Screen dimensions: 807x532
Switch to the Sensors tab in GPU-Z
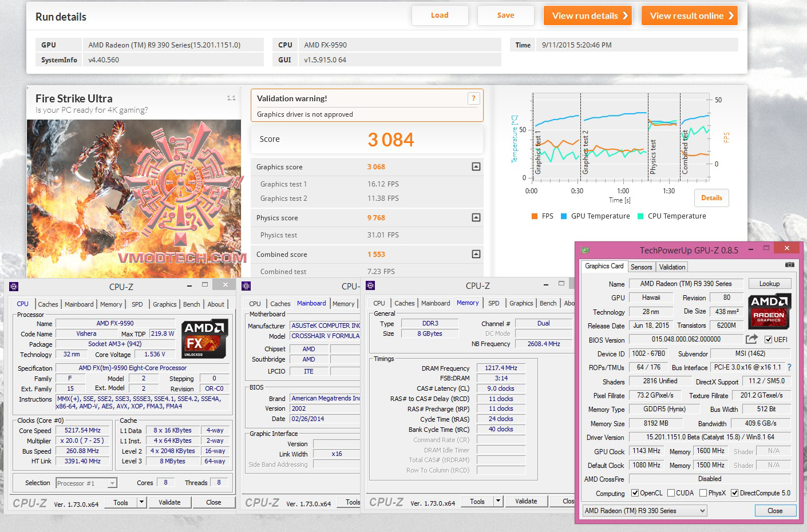(x=641, y=267)
